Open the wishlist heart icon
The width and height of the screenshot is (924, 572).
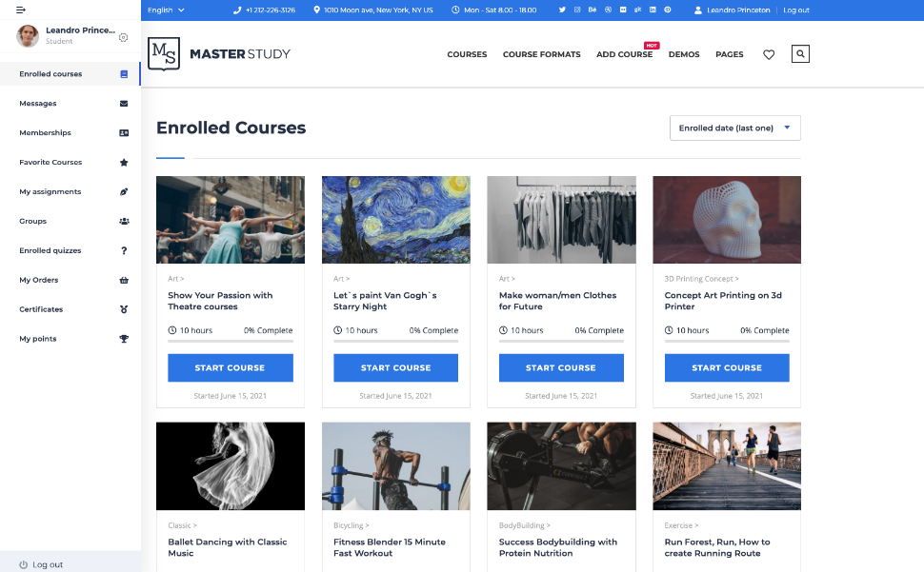coord(769,55)
